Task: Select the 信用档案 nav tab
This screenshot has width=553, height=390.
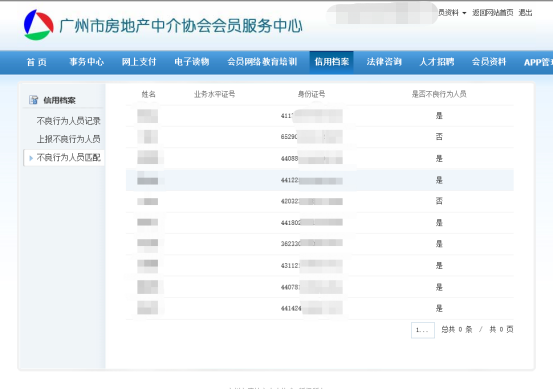Action: point(332,62)
